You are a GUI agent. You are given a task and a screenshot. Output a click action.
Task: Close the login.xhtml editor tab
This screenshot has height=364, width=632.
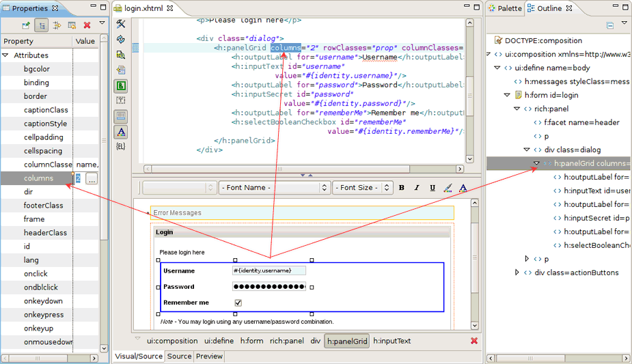pyautogui.click(x=170, y=8)
